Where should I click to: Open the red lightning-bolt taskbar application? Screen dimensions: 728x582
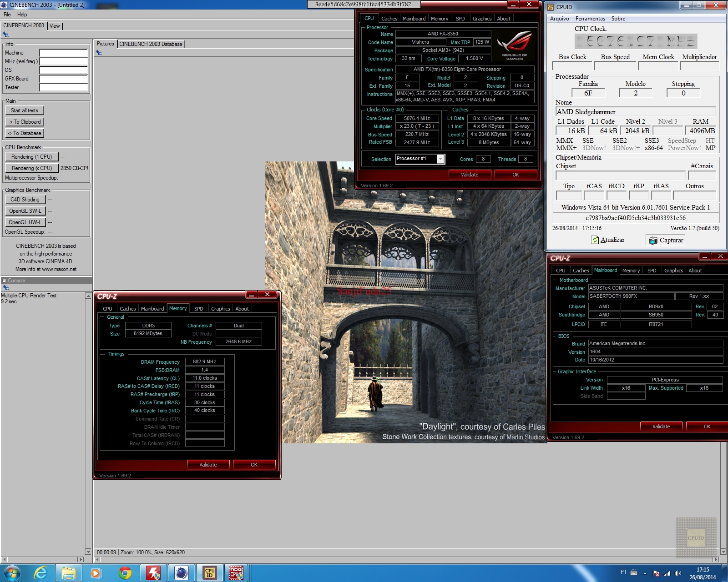(153, 573)
